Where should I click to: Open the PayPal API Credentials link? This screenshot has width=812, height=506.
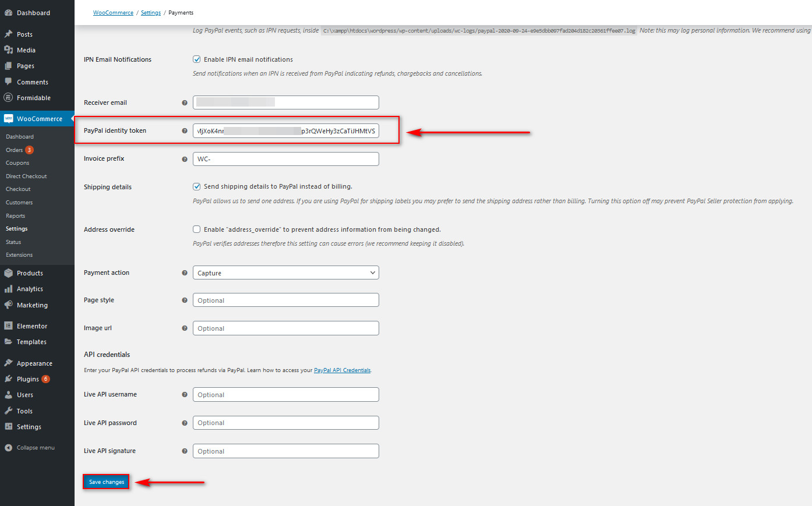click(x=343, y=370)
